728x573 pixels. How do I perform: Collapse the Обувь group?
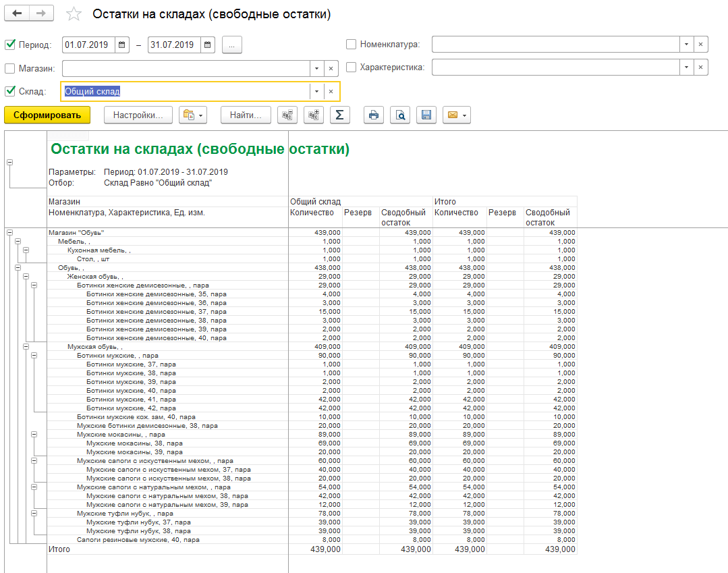(x=18, y=268)
